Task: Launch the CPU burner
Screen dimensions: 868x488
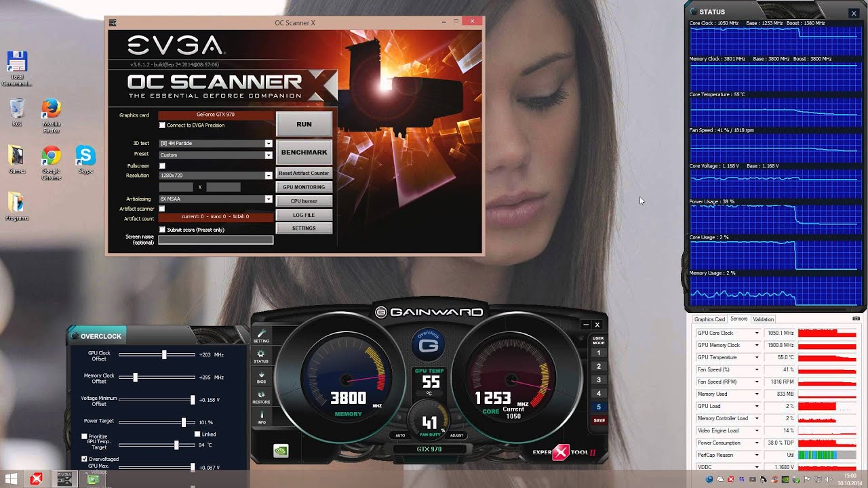Action: point(304,201)
